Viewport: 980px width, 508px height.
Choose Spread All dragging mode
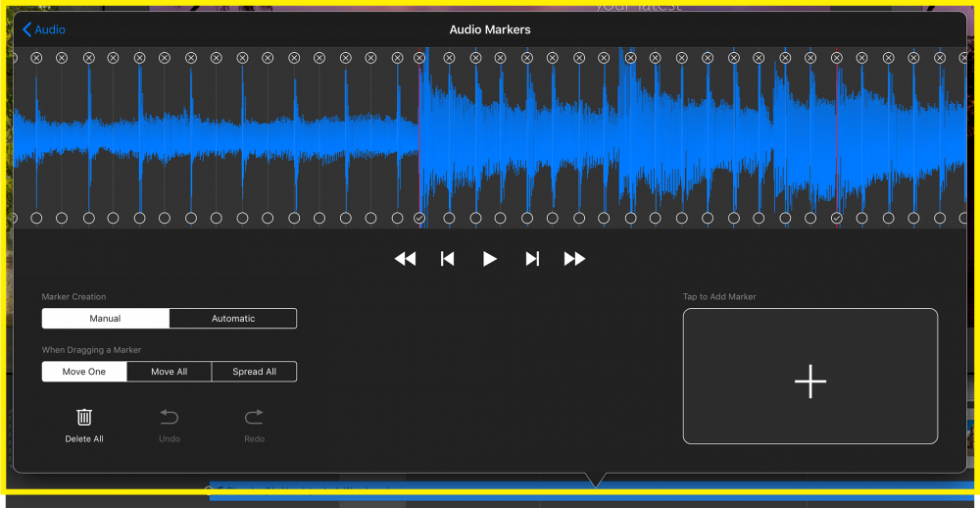point(255,372)
